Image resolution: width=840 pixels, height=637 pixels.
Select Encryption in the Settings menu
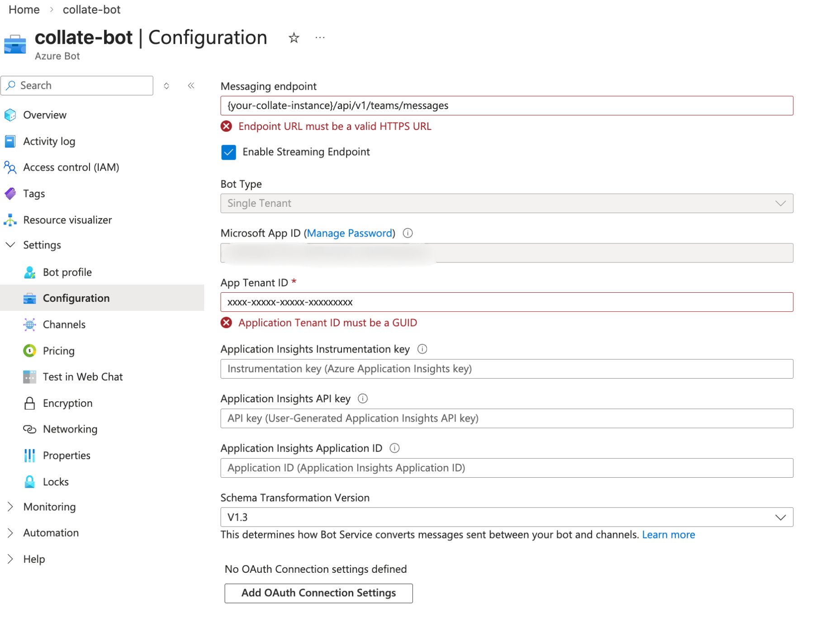click(x=67, y=403)
